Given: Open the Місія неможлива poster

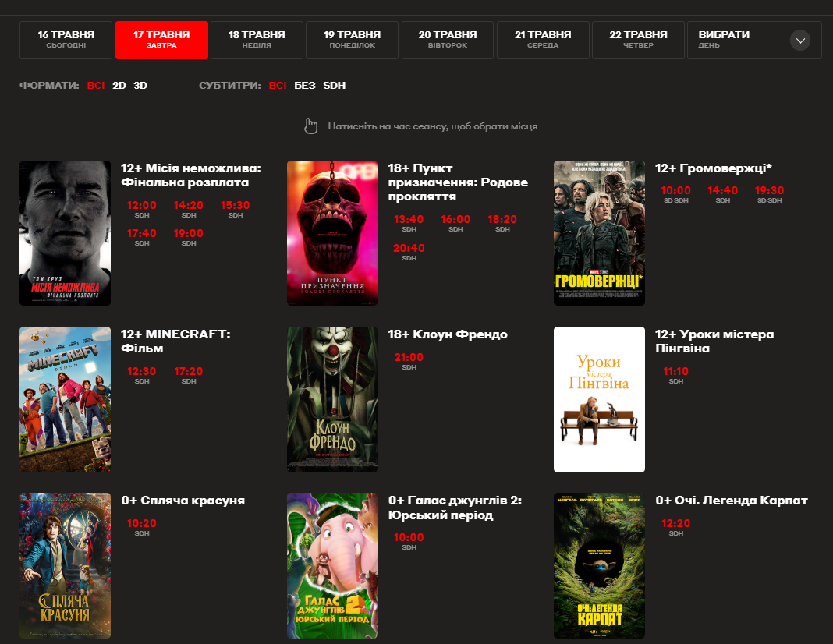Looking at the screenshot, I should (x=66, y=233).
